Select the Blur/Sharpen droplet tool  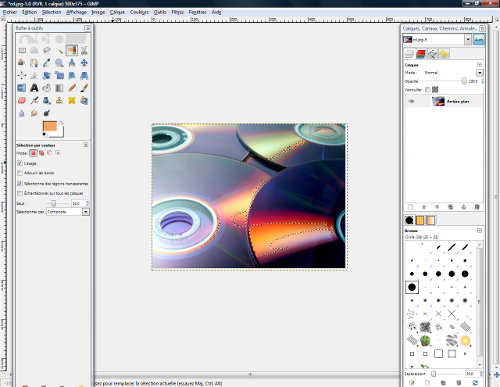click(22, 113)
